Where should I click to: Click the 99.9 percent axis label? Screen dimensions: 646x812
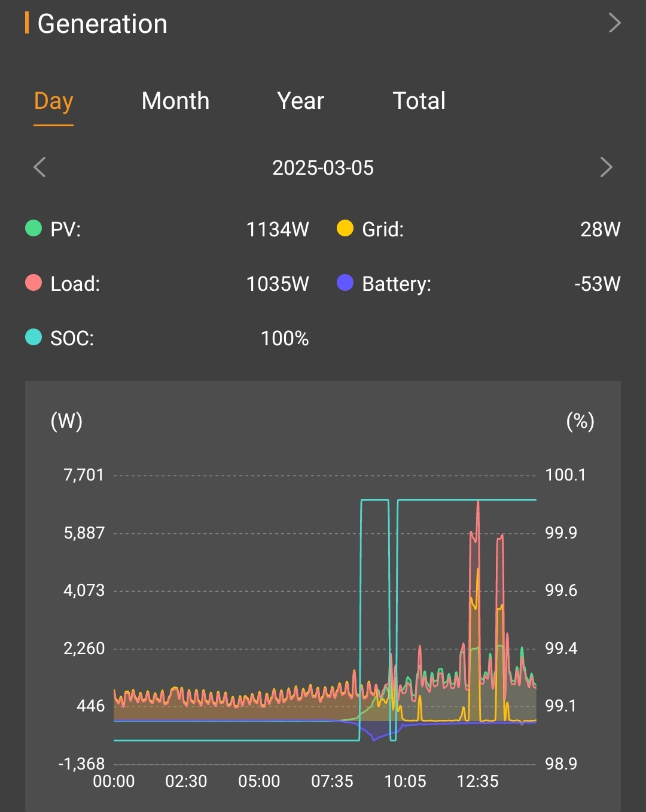point(561,533)
